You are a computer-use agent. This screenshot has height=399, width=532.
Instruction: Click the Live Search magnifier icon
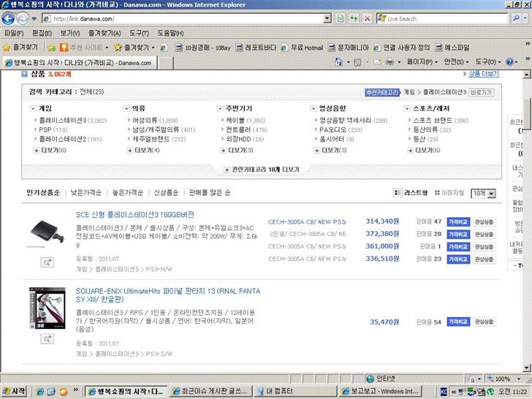(516, 19)
